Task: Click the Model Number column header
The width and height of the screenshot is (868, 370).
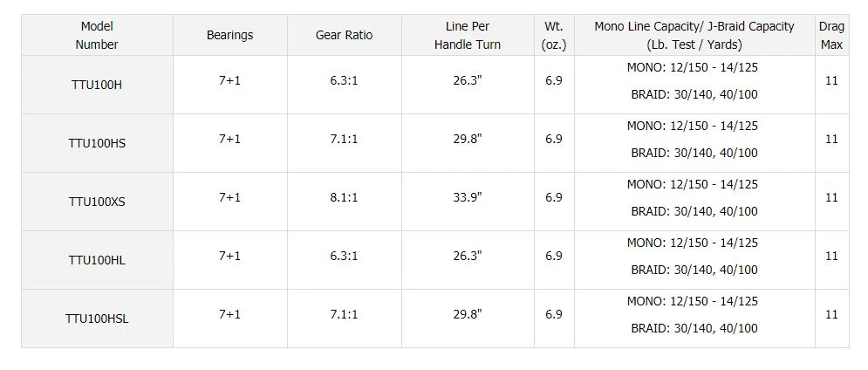Action: [x=97, y=35]
